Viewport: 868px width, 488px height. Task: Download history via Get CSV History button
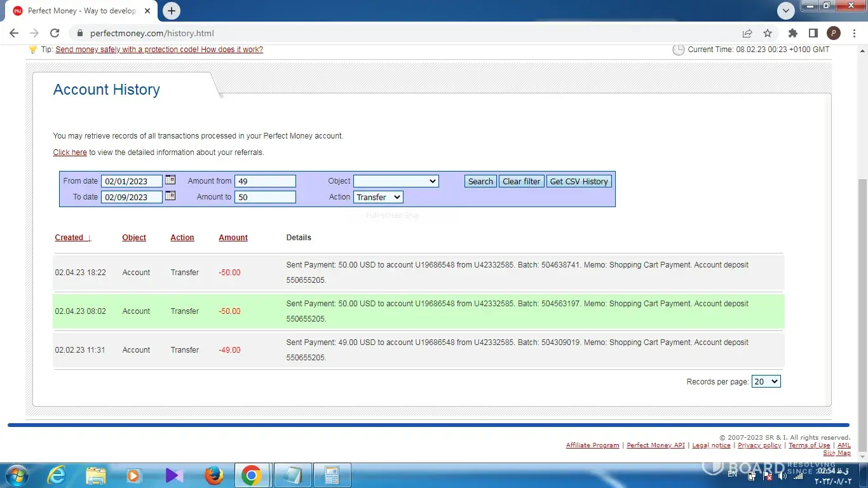click(579, 181)
